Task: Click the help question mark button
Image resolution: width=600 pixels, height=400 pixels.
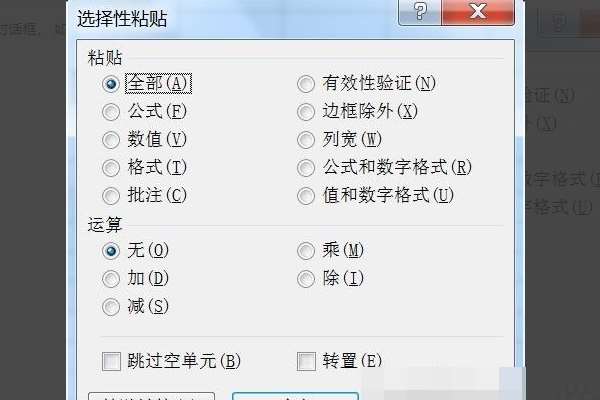Action: tap(420, 11)
